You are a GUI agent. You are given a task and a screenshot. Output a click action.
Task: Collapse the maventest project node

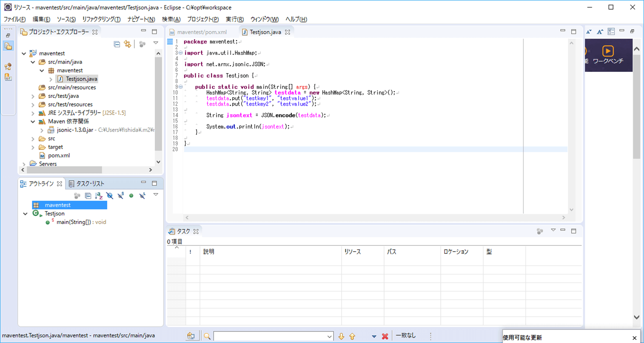pyautogui.click(x=24, y=54)
